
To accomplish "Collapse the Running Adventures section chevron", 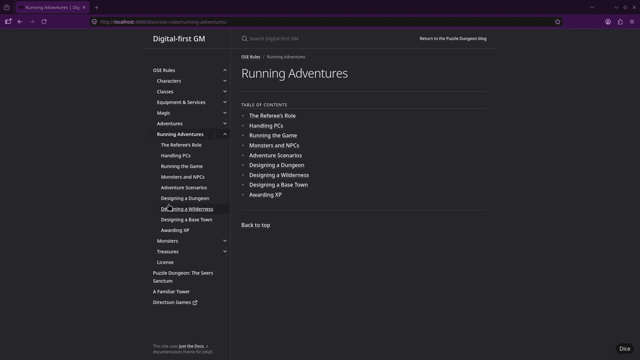I will pos(225,134).
